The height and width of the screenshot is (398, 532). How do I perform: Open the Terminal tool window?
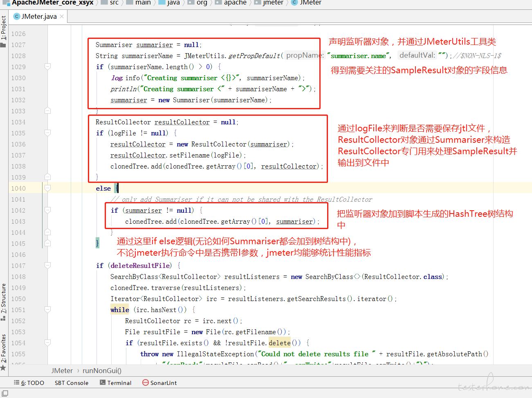tap(116, 382)
